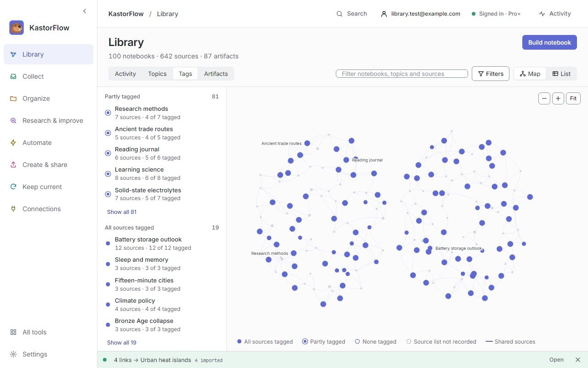This screenshot has width=588, height=368.
Task: Go to Organize in the sidebar
Action: [x=48, y=98]
